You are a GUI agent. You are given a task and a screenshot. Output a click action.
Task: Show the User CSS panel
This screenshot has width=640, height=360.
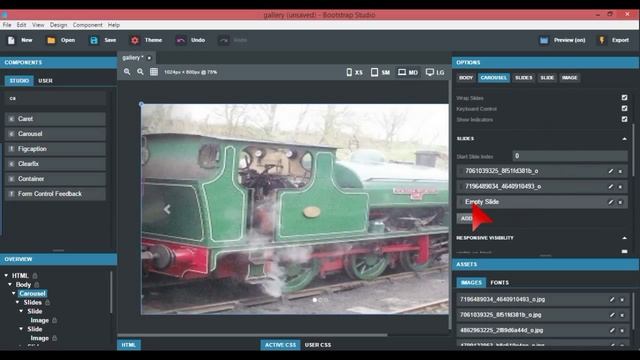(318, 345)
